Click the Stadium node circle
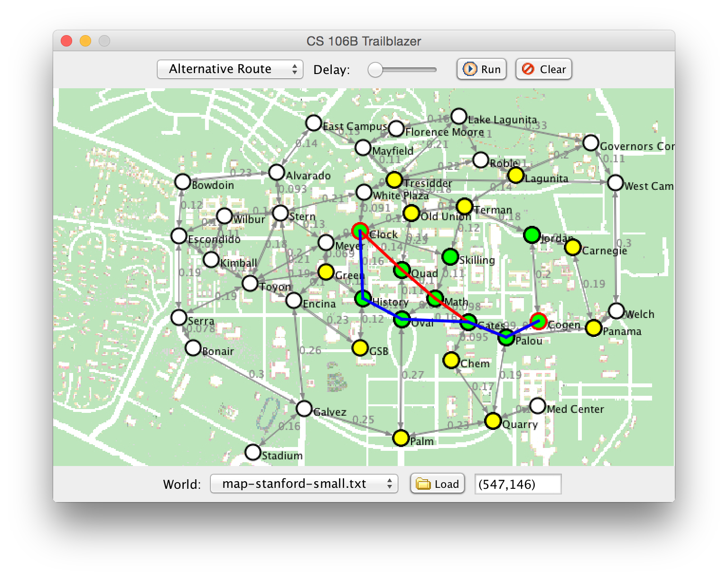The width and height of the screenshot is (728, 578). click(253, 452)
